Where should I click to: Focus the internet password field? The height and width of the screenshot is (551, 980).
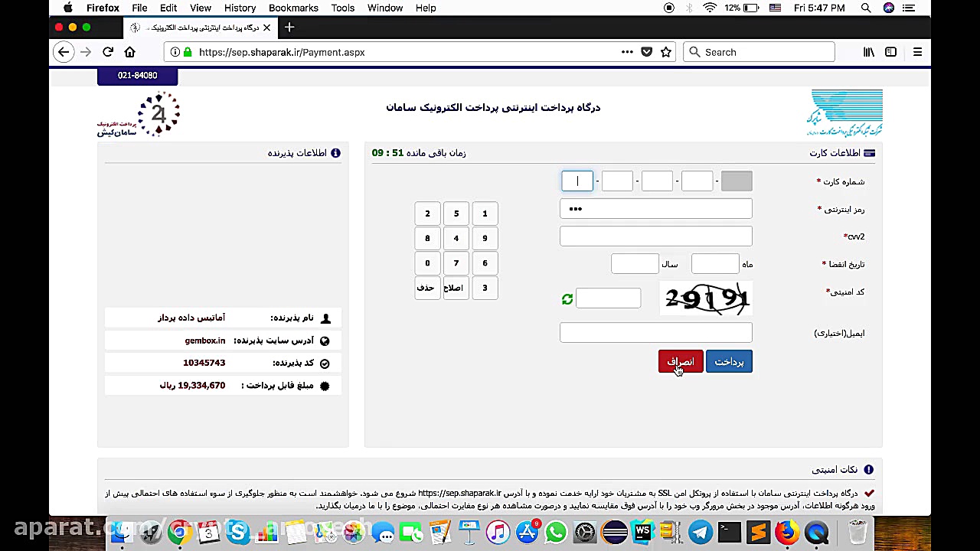(x=656, y=209)
